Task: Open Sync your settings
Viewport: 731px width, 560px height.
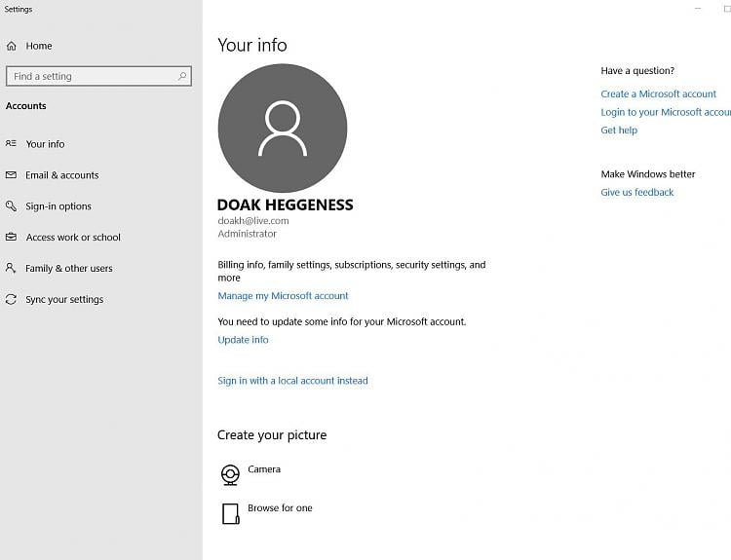Action: point(64,300)
